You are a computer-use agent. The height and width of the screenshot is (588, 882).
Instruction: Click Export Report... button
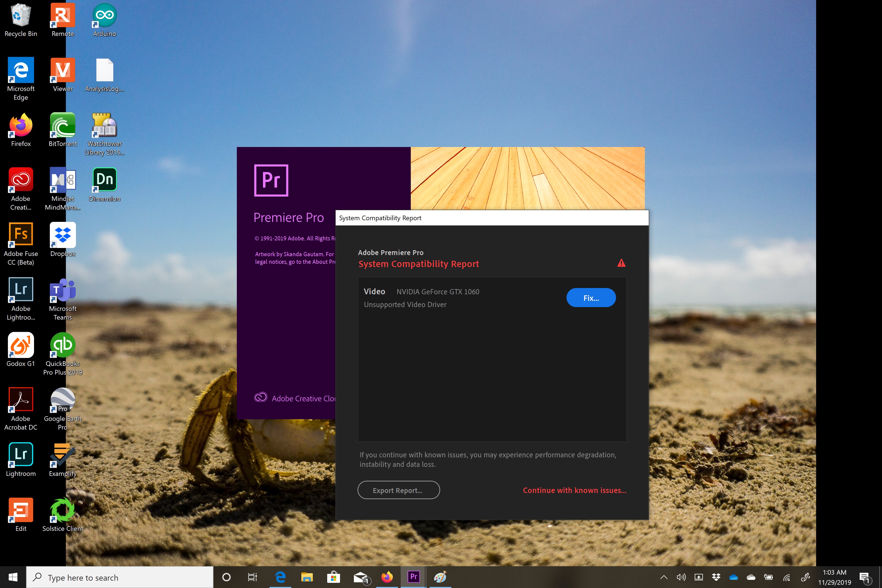398,490
